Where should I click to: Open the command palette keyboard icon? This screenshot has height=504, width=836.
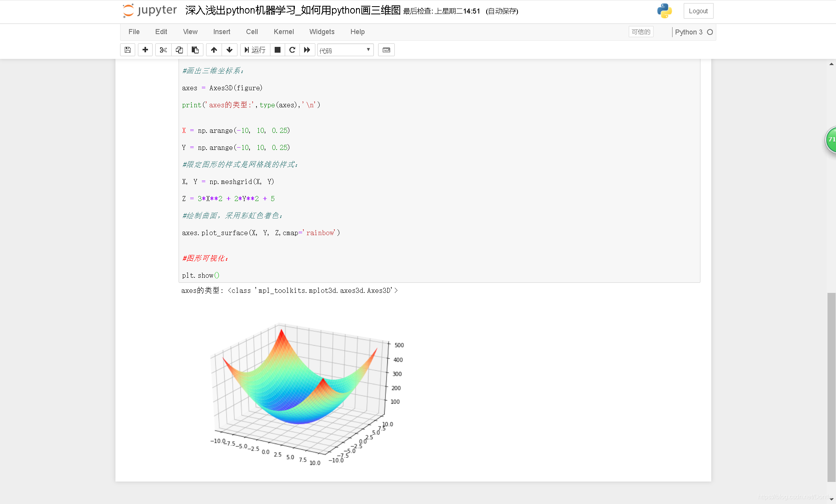386,50
